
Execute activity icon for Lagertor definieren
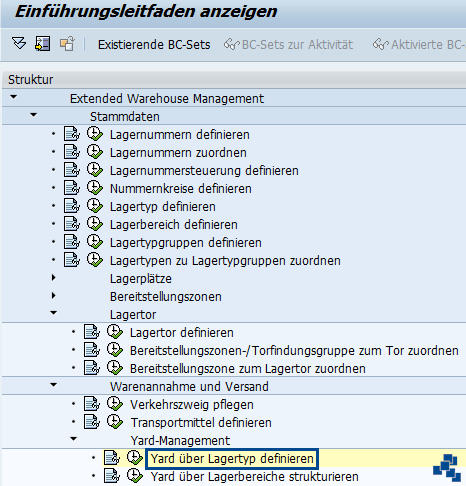pos(115,332)
